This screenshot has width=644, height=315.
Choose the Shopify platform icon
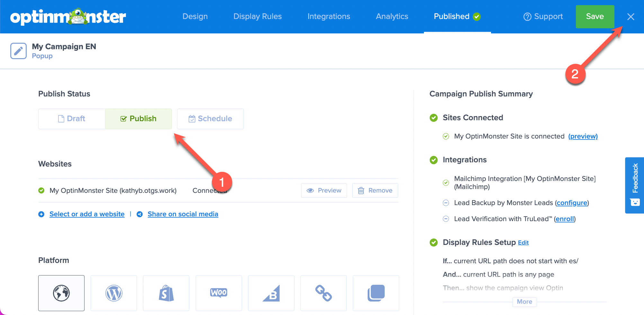(x=166, y=293)
